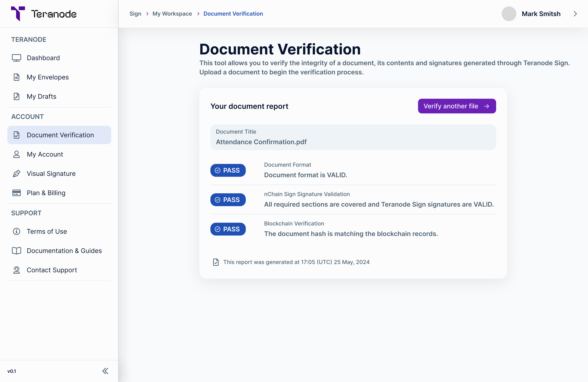Open My Account in sidebar
The image size is (588, 382).
coord(45,154)
